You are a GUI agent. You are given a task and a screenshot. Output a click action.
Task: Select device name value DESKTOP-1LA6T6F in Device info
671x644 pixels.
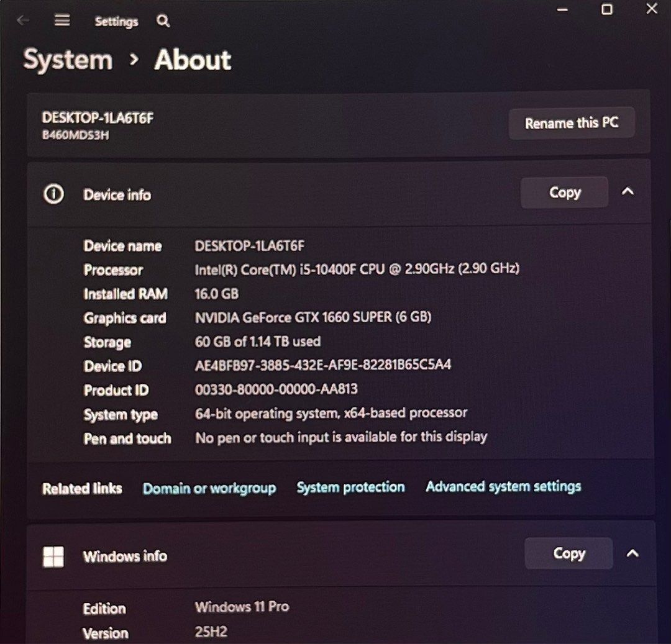click(250, 246)
